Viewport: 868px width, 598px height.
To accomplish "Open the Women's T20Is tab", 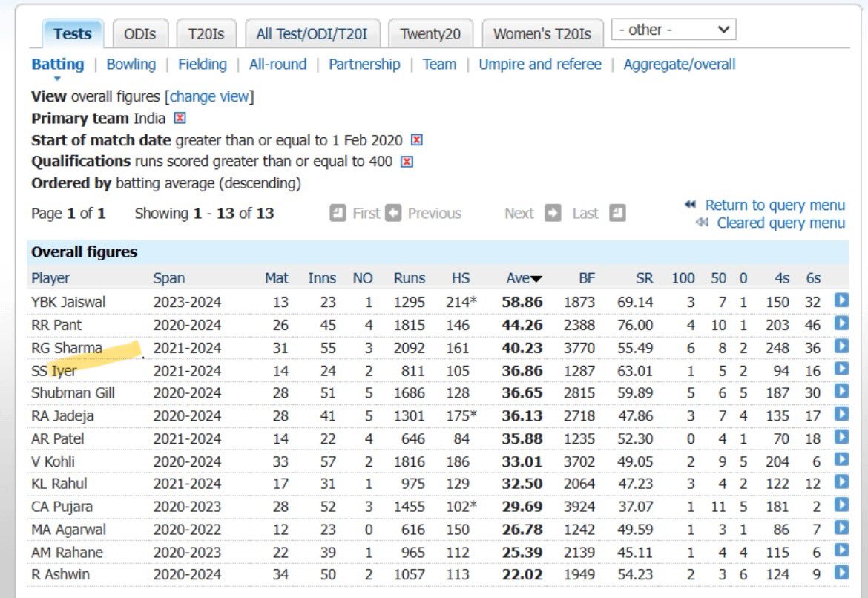I will (542, 34).
